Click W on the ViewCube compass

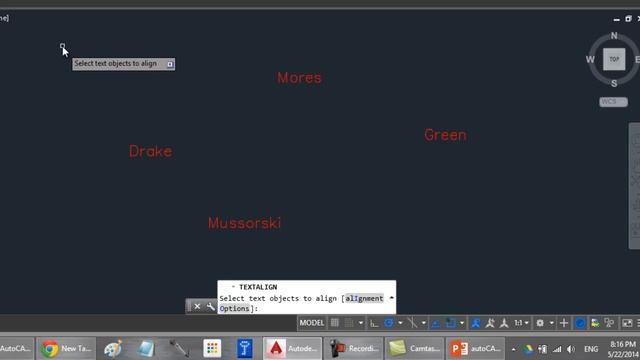click(x=590, y=60)
